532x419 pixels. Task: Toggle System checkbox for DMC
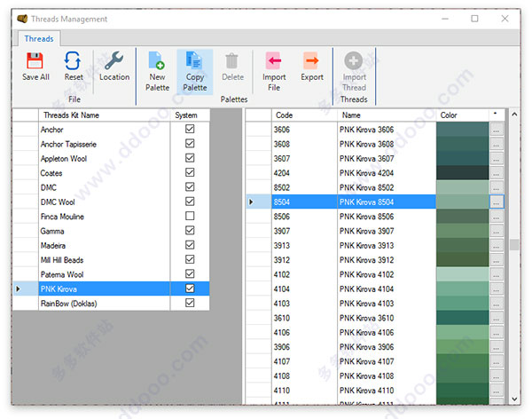coord(190,187)
